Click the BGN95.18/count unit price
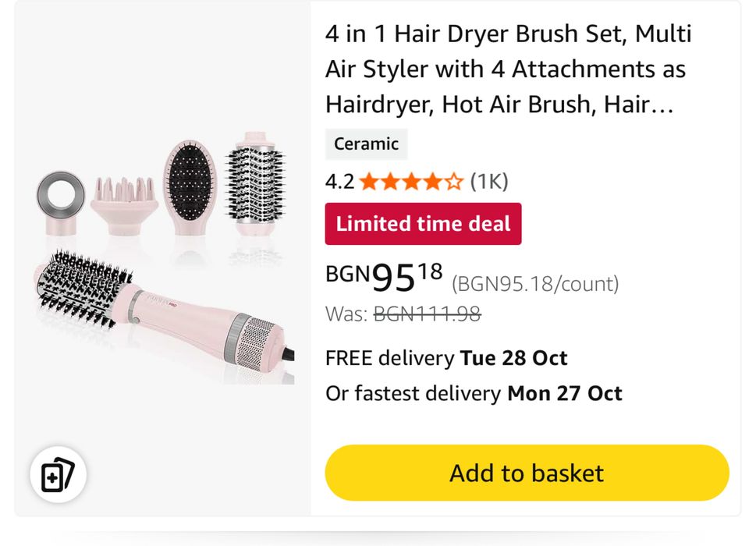756x546 pixels. 535,284
